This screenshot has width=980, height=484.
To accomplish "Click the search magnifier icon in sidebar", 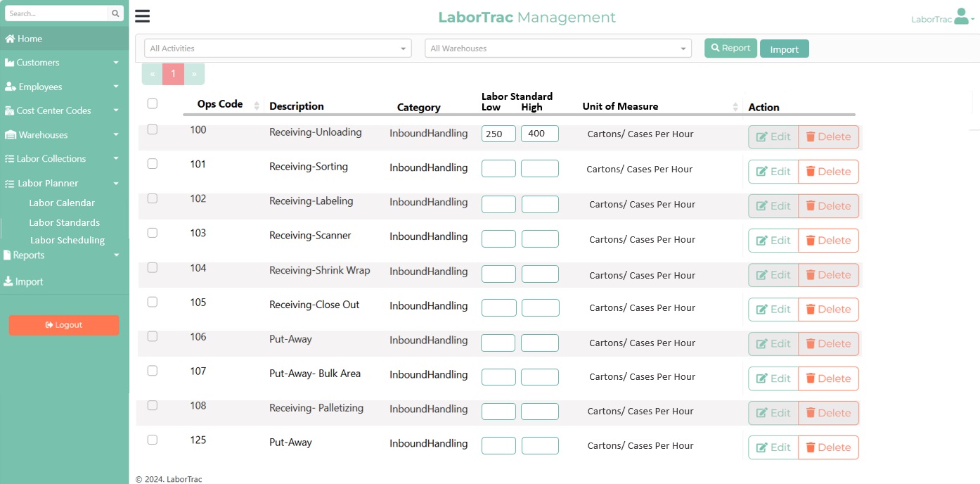I will (x=115, y=13).
